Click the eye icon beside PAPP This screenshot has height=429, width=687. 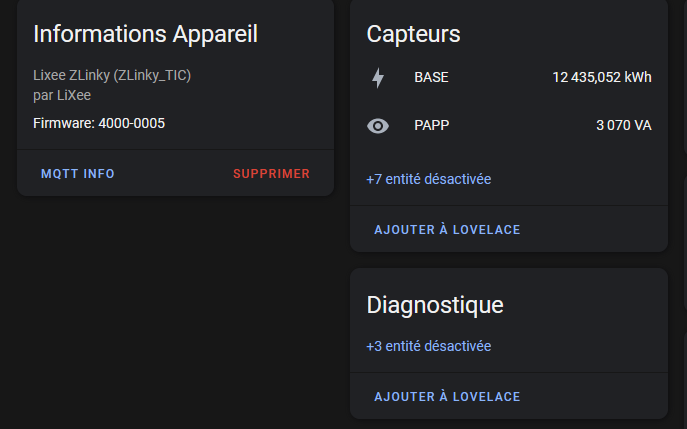coord(378,126)
